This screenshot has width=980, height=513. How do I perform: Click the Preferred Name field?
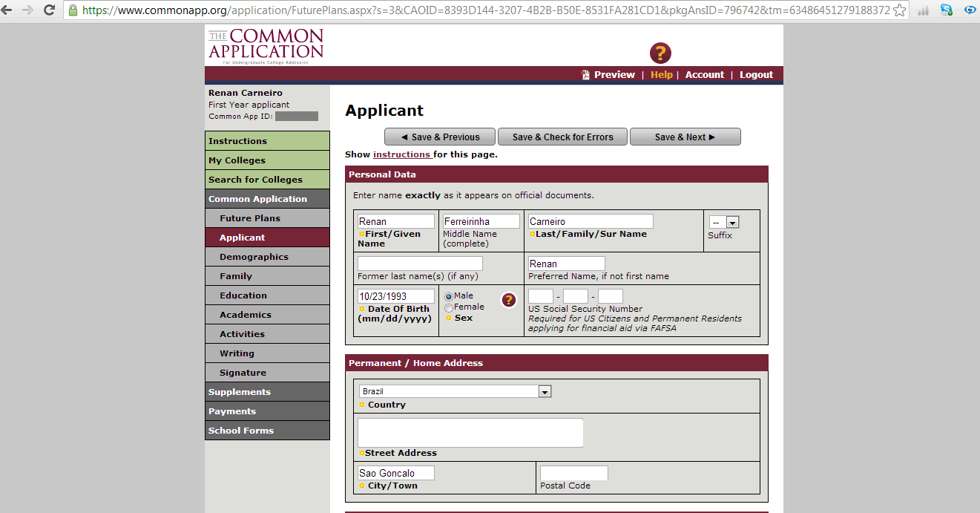(567, 264)
